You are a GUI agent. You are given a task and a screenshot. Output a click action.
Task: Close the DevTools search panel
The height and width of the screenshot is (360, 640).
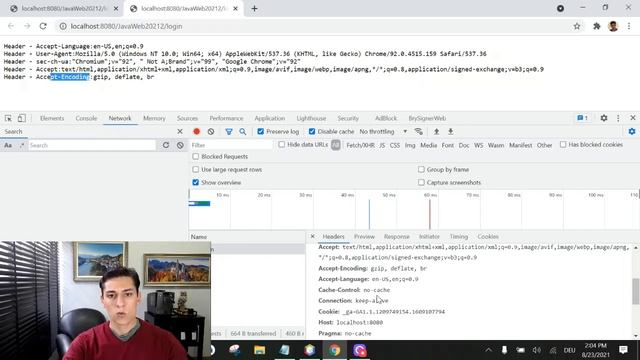coord(180,131)
